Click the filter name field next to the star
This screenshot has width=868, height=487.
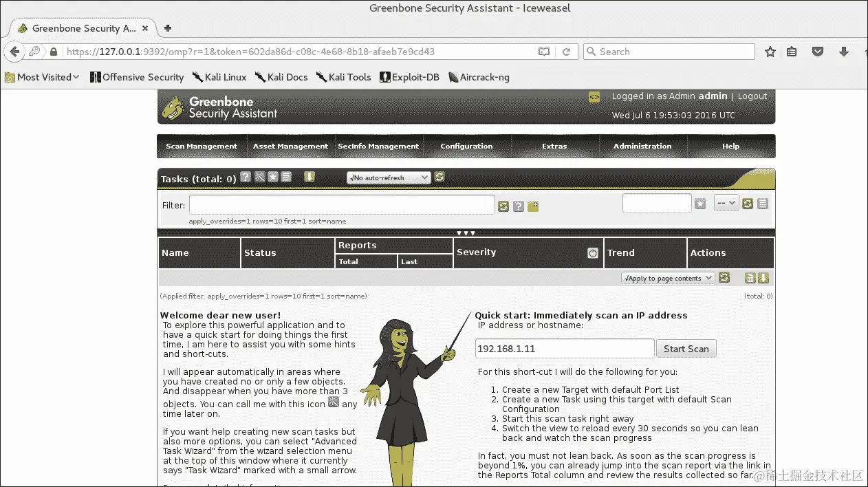pos(657,204)
